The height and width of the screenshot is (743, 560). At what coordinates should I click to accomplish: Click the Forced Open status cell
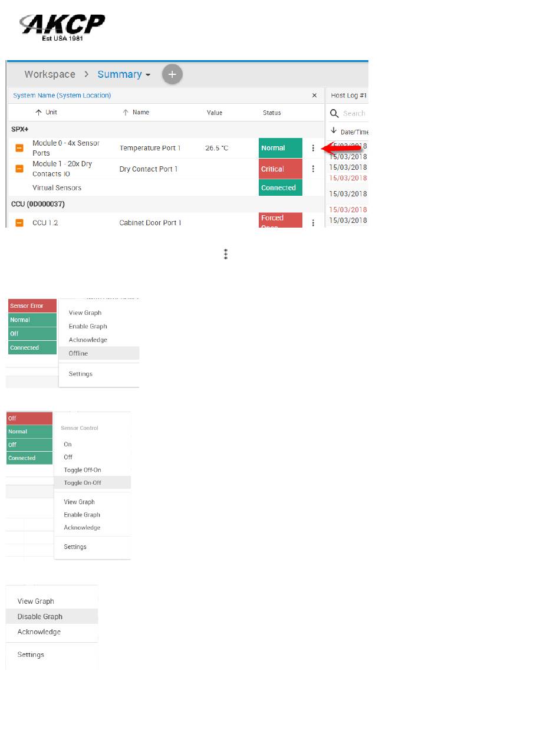(x=281, y=221)
